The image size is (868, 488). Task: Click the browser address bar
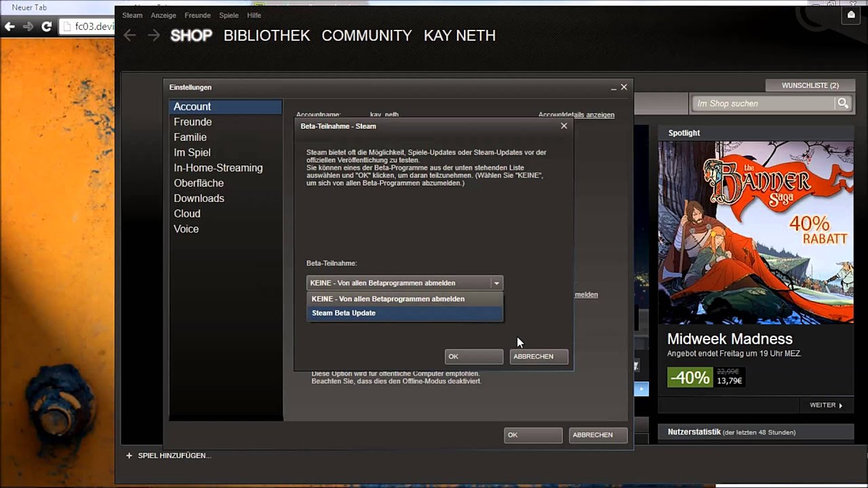point(88,27)
